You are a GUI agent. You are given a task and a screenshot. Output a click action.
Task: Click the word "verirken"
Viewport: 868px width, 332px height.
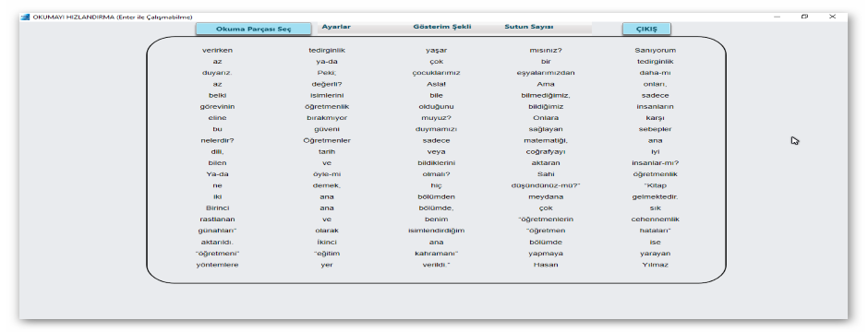[x=218, y=51]
